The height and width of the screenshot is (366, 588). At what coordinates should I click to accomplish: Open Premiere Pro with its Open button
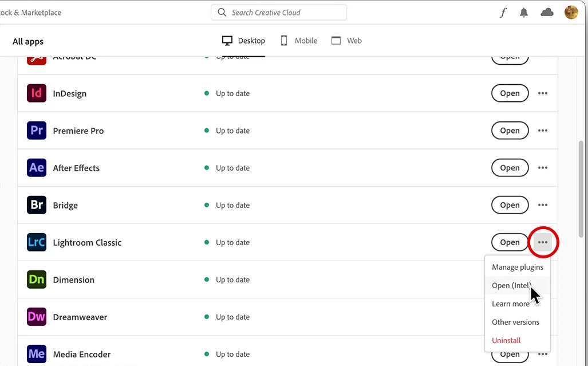(x=510, y=131)
